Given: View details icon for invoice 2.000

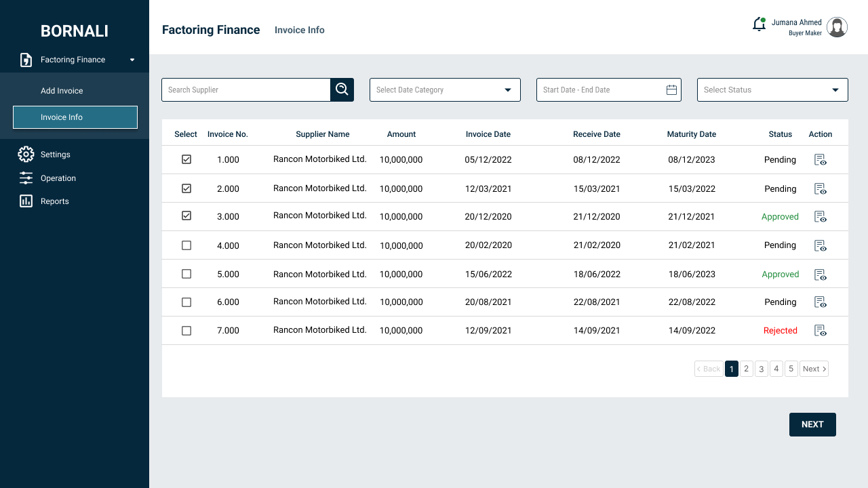Looking at the screenshot, I should [x=821, y=189].
